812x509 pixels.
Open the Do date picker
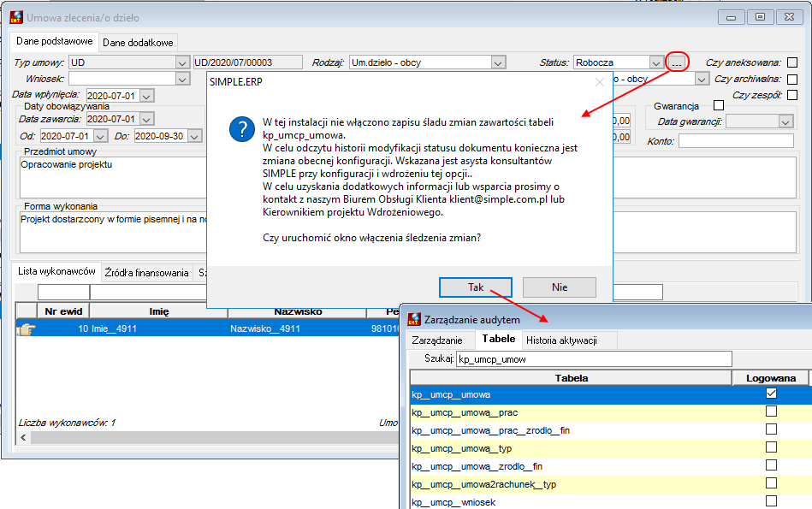pos(195,136)
